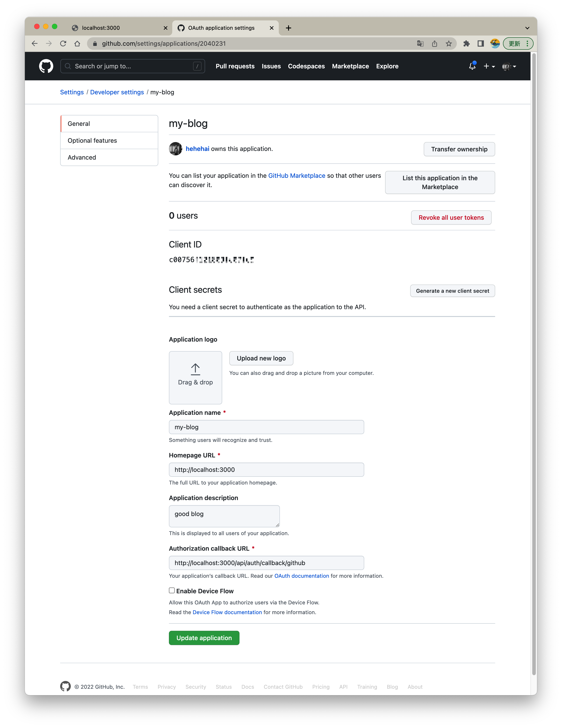The height and width of the screenshot is (728, 562).
Task: Focus the Search or jump to field
Action: pos(133,66)
